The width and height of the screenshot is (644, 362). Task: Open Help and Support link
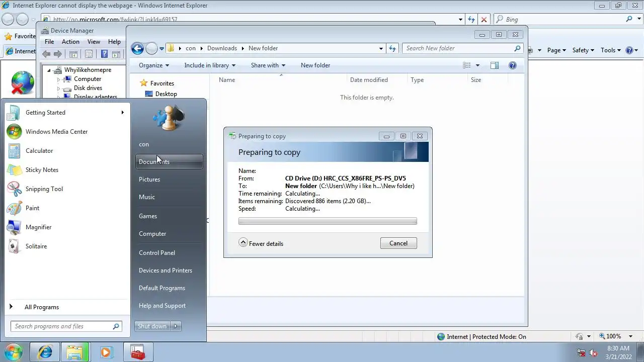(169, 306)
